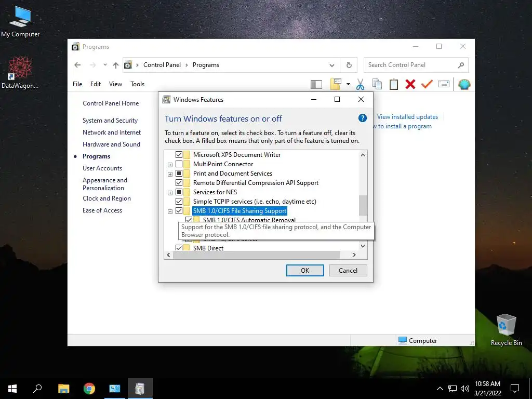Uncheck the SMB Direct checkbox

click(179, 248)
